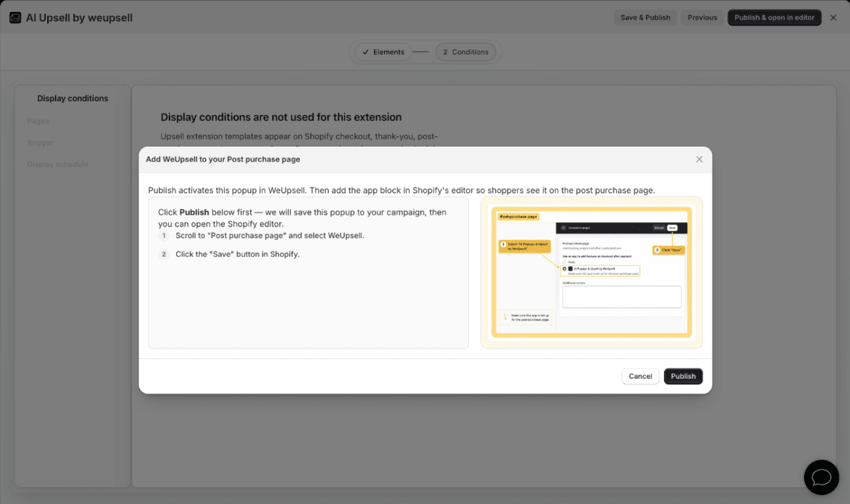This screenshot has width=850, height=504.
Task: Click Save & Publish in header
Action: [645, 18]
